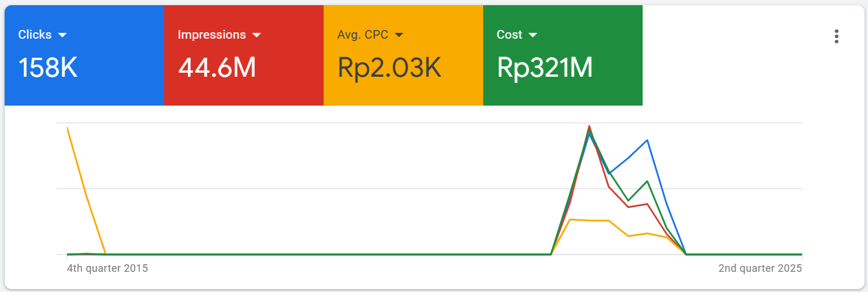Click the Rp2.03K average CPC value
This screenshot has width=868, height=292.
tap(390, 68)
